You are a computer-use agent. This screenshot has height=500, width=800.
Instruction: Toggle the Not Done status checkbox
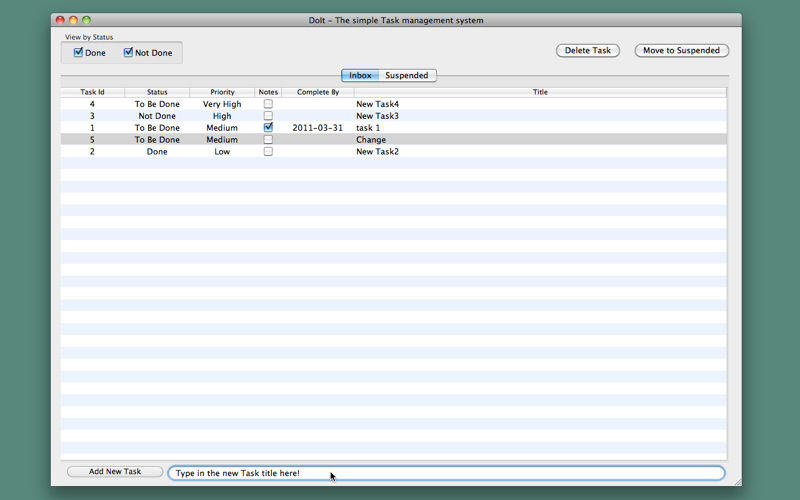click(128, 52)
